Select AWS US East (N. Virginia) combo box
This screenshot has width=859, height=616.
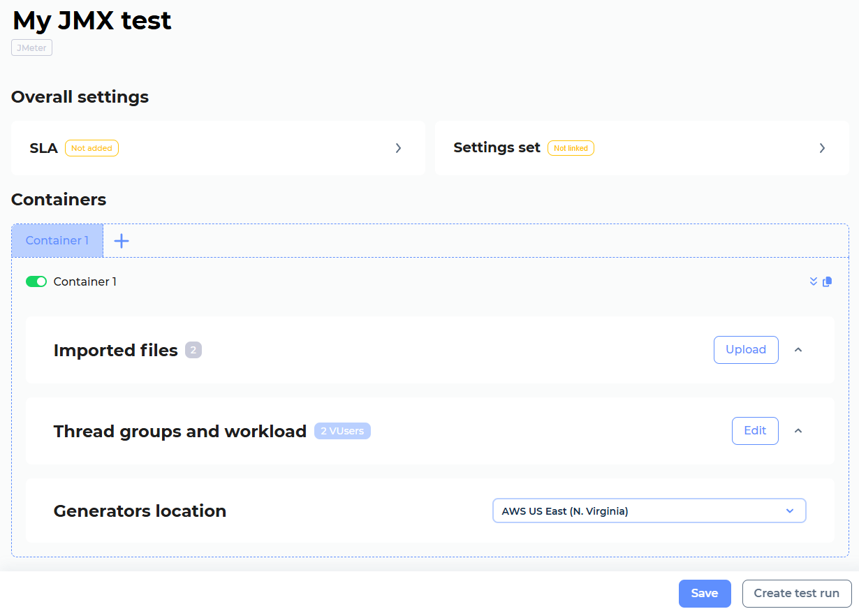click(649, 511)
